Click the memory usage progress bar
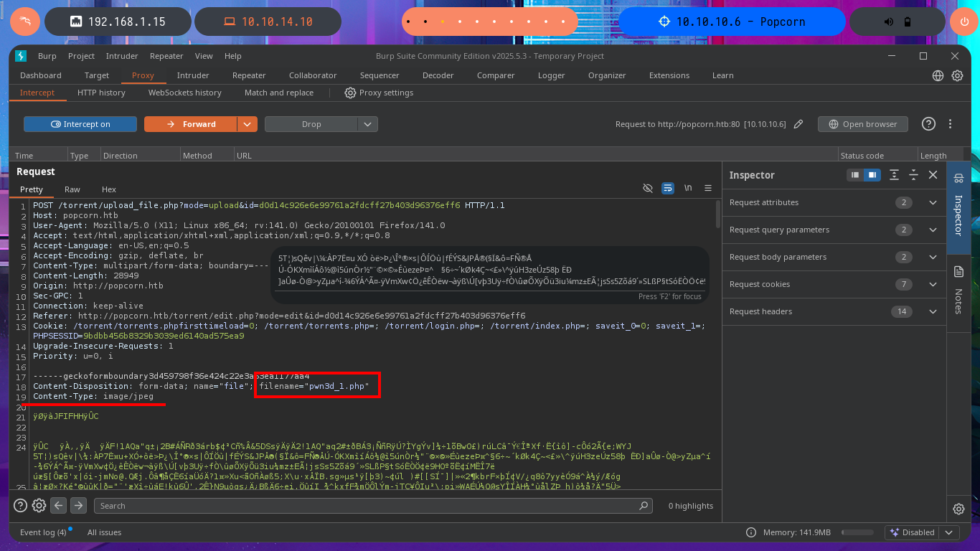980x551 pixels. pyautogui.click(x=858, y=532)
